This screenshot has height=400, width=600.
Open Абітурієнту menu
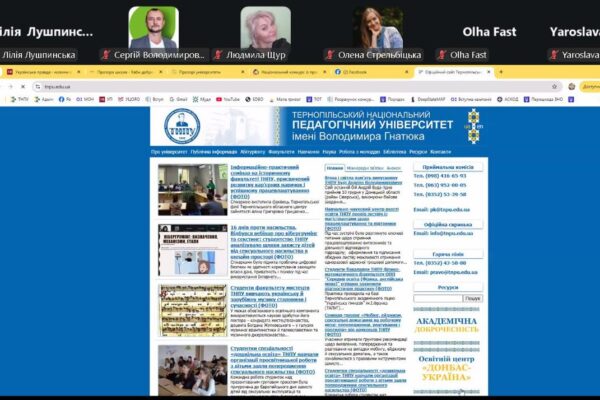pyautogui.click(x=253, y=152)
